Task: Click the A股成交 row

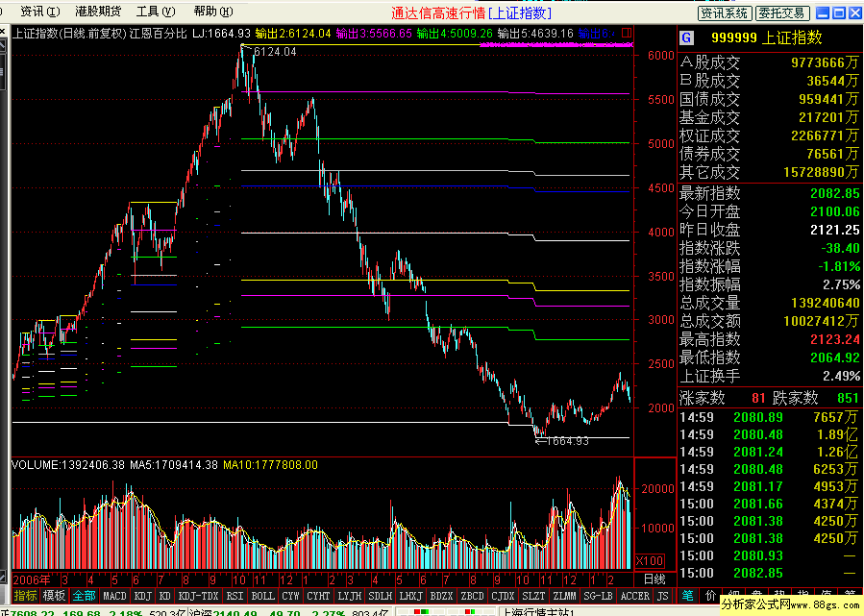Action: point(769,62)
